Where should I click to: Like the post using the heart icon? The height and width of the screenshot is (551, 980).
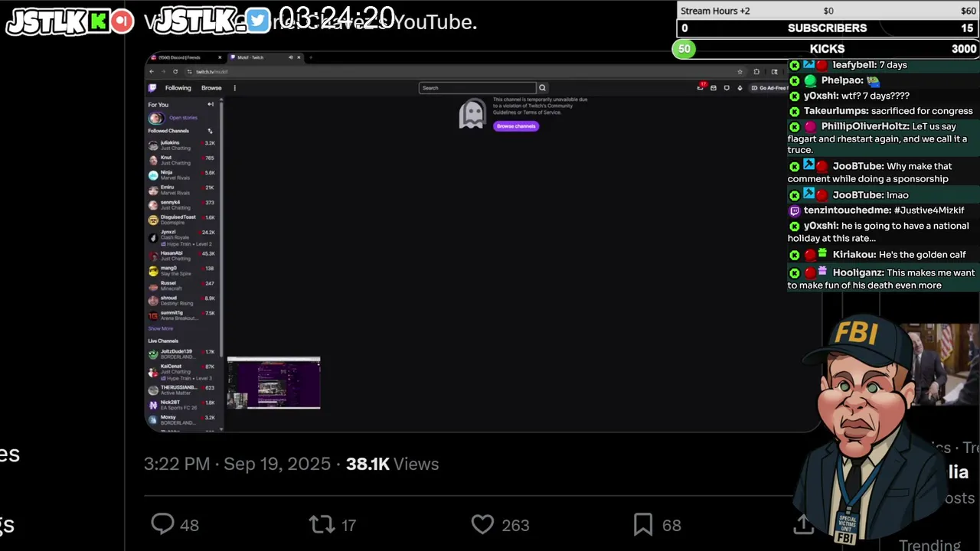coord(482,524)
